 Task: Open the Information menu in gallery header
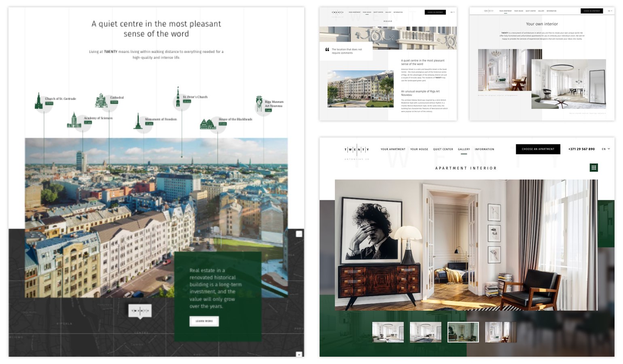click(x=484, y=149)
